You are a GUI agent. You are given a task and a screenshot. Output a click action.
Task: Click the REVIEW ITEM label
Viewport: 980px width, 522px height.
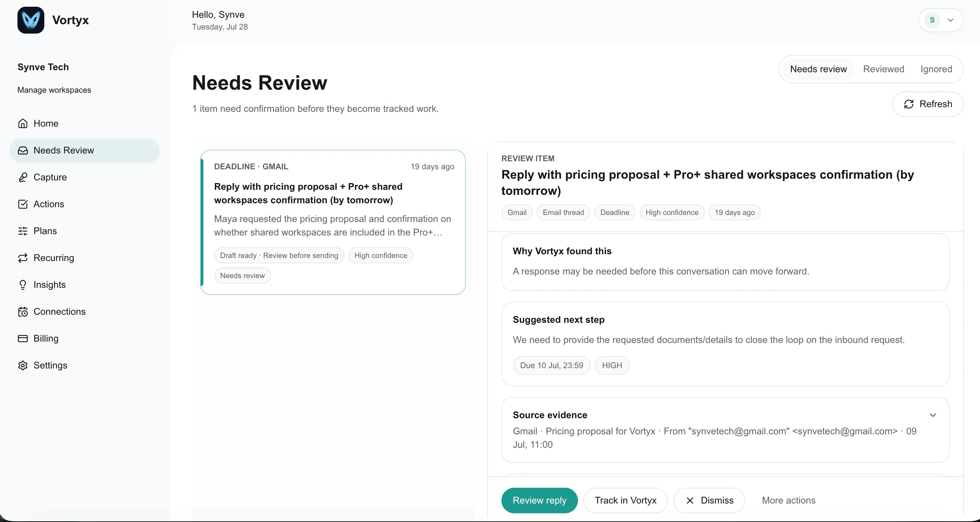point(528,159)
